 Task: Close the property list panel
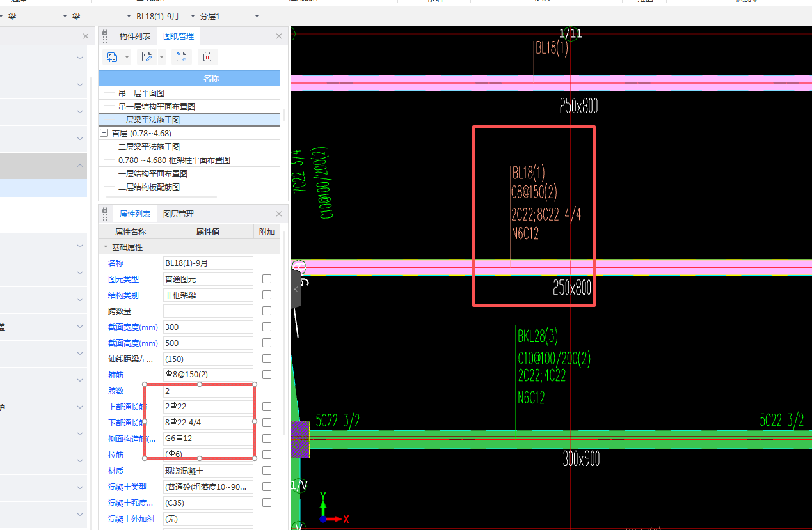tap(279, 214)
